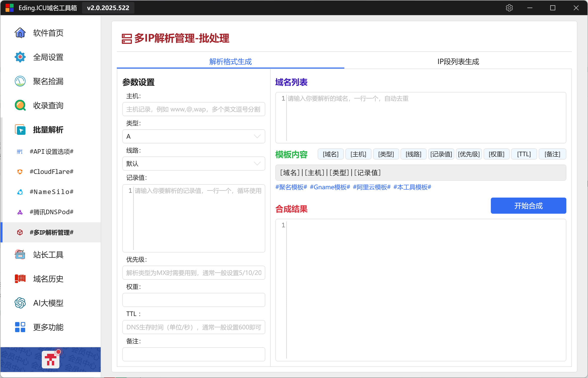Click the 腾讯DNSPod sidebar icon
The image size is (588, 378).
[20, 212]
